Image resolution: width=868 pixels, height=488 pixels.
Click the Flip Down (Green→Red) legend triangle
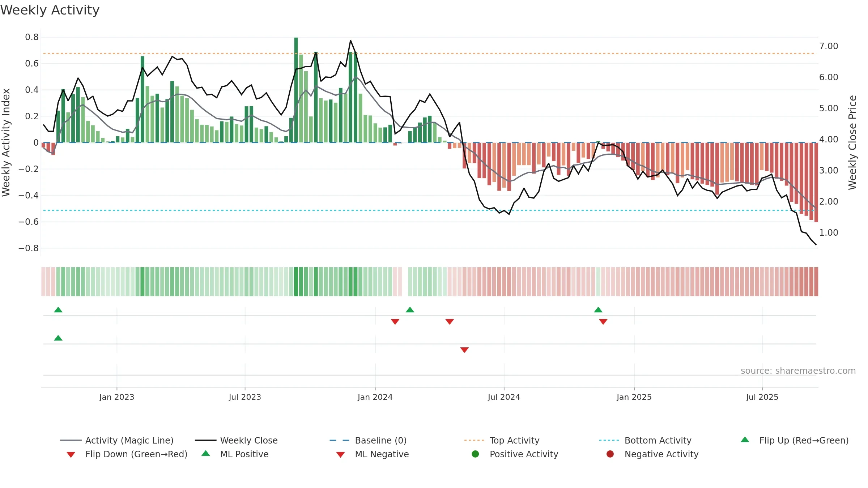click(71, 455)
